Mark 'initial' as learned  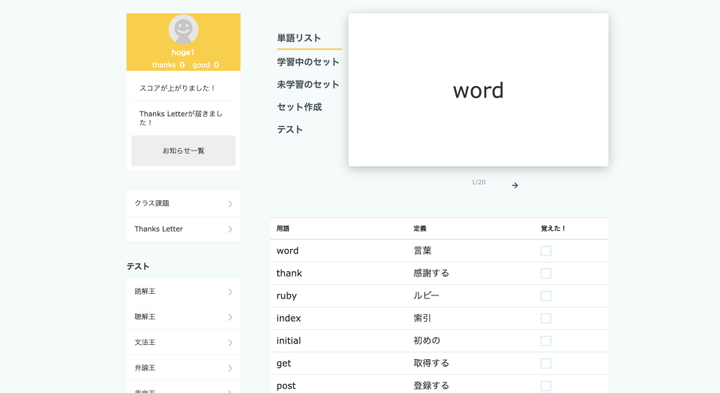(x=546, y=341)
